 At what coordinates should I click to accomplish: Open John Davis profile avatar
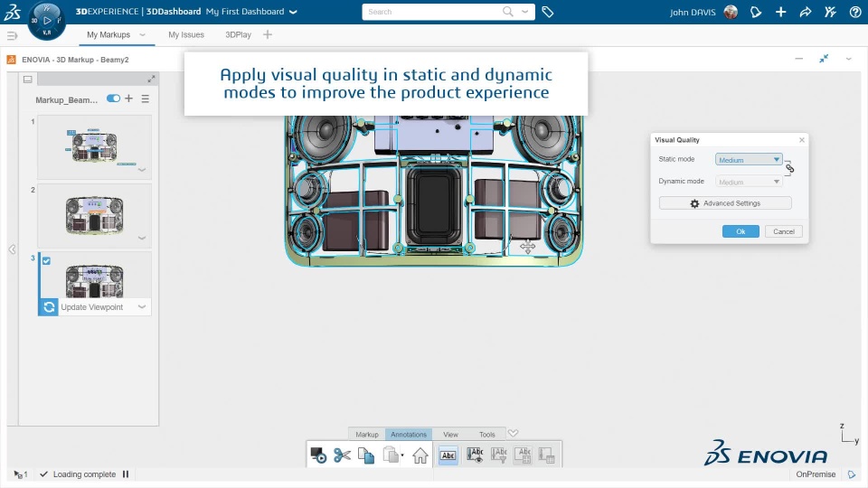(x=731, y=12)
